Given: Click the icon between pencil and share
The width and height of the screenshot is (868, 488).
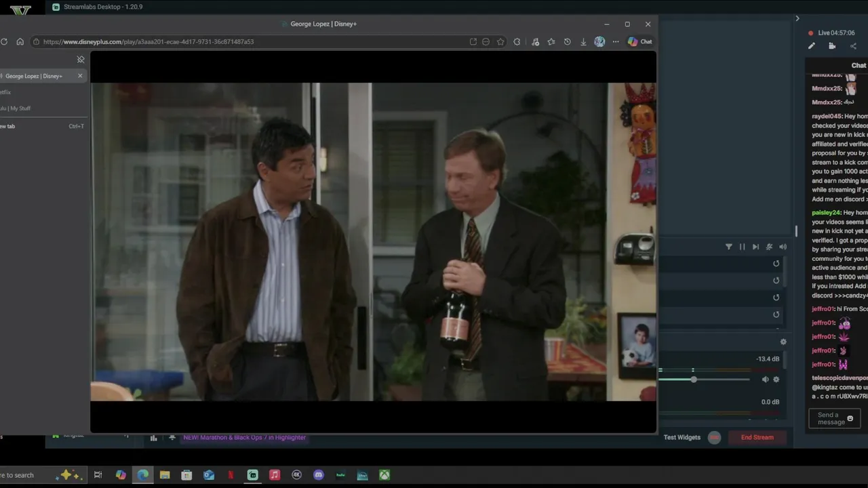Looking at the screenshot, I should pyautogui.click(x=832, y=46).
